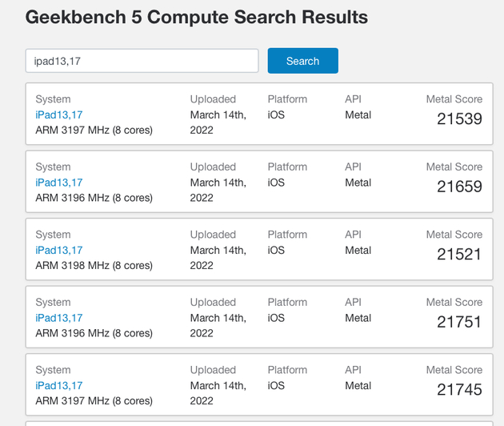504x426 pixels.
Task: Open iPad13,17 link for the 21745 result
Action: point(59,385)
